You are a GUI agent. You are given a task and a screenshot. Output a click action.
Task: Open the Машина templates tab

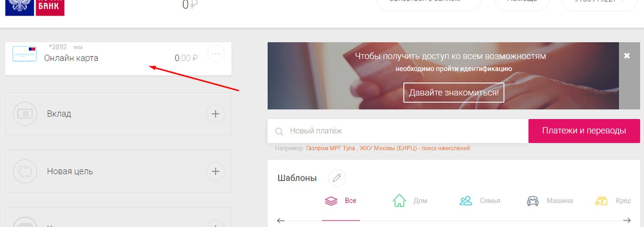click(550, 201)
